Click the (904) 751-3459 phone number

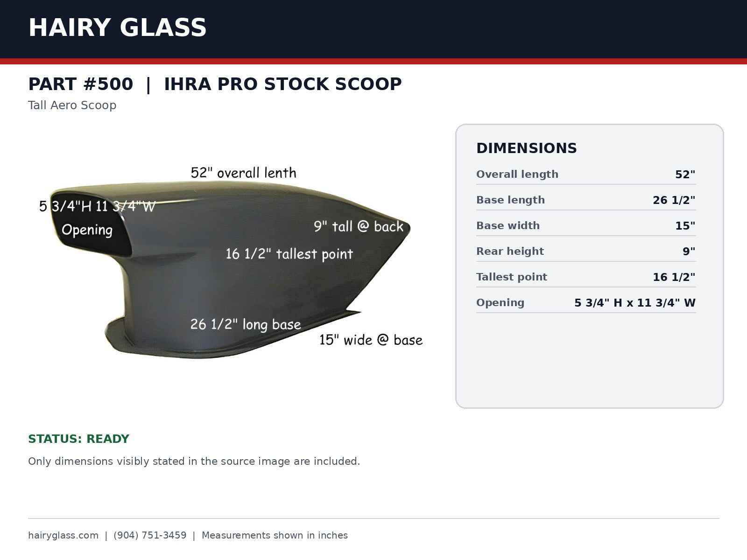pyautogui.click(x=150, y=535)
